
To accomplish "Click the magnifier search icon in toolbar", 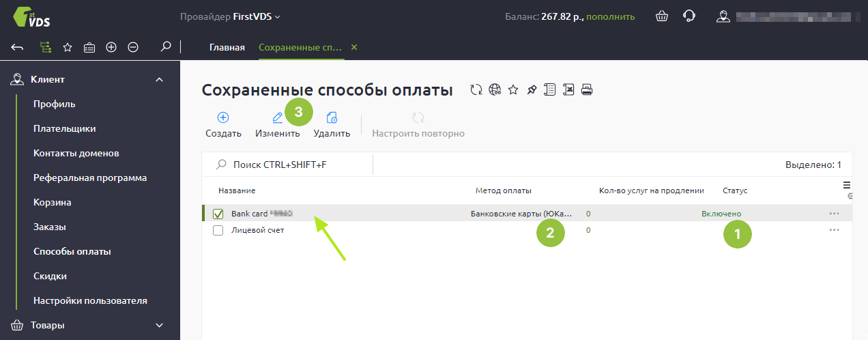I will point(165,46).
